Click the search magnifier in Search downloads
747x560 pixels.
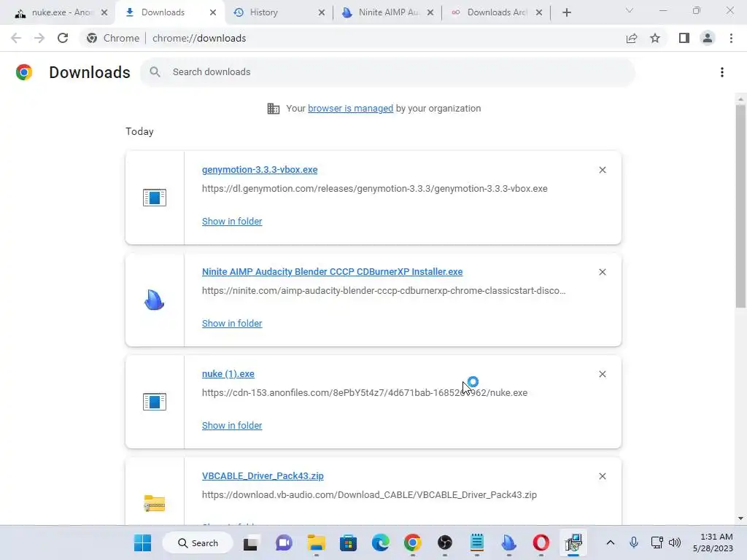[155, 72]
